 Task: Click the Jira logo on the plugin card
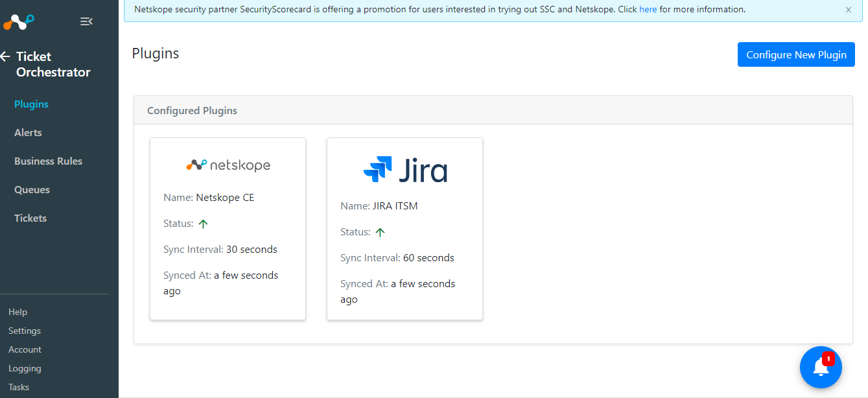(405, 170)
